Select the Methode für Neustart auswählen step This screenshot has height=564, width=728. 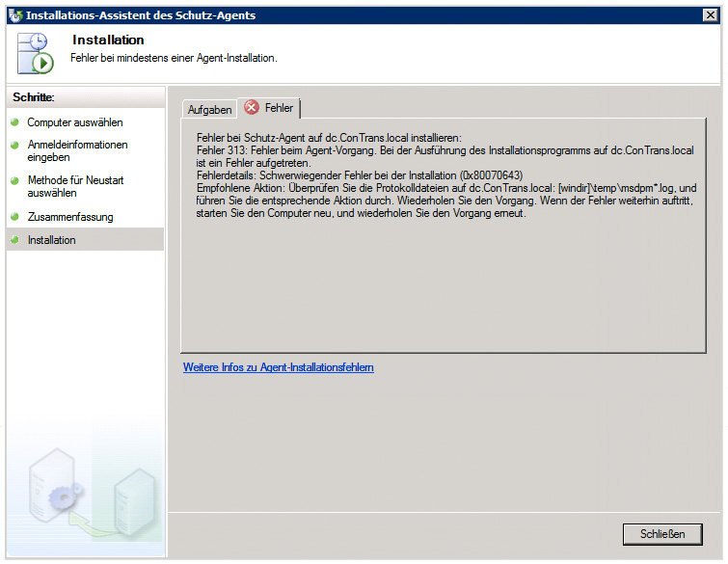75,186
